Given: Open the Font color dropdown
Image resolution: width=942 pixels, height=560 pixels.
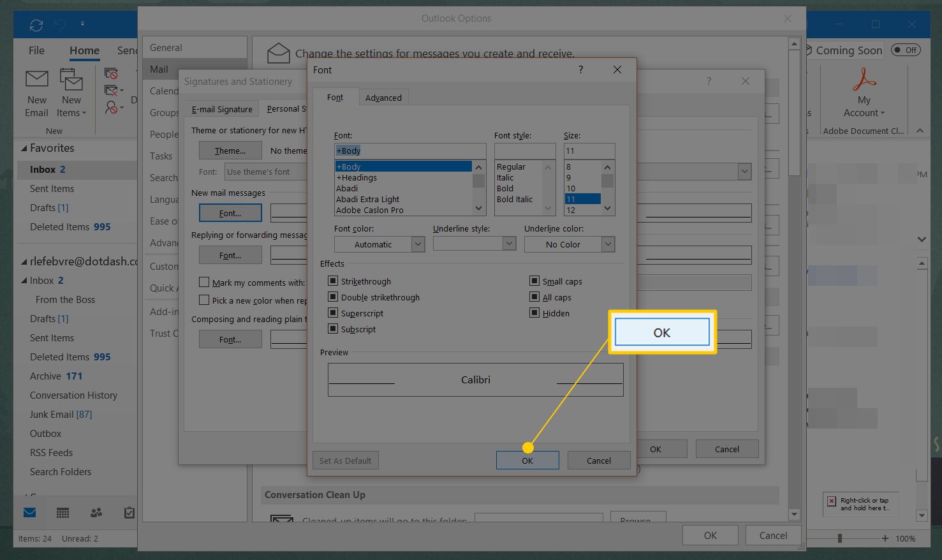Looking at the screenshot, I should [418, 244].
